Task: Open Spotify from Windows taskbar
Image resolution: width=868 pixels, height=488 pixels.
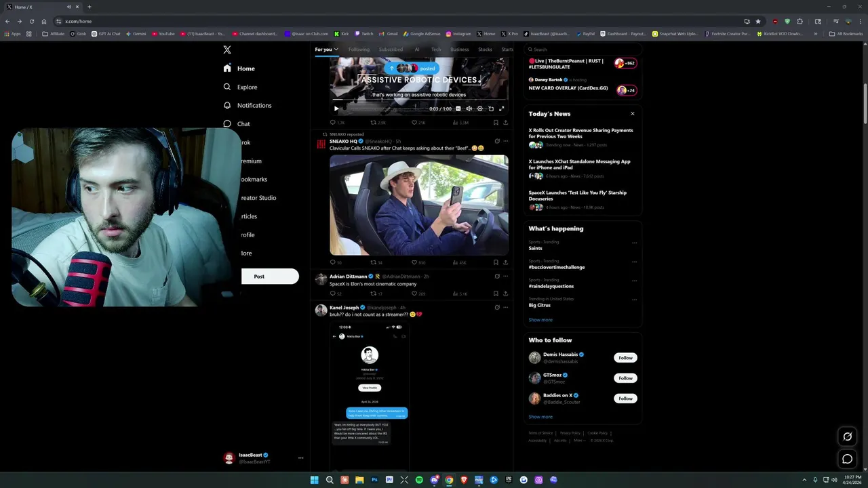Action: tap(419, 480)
